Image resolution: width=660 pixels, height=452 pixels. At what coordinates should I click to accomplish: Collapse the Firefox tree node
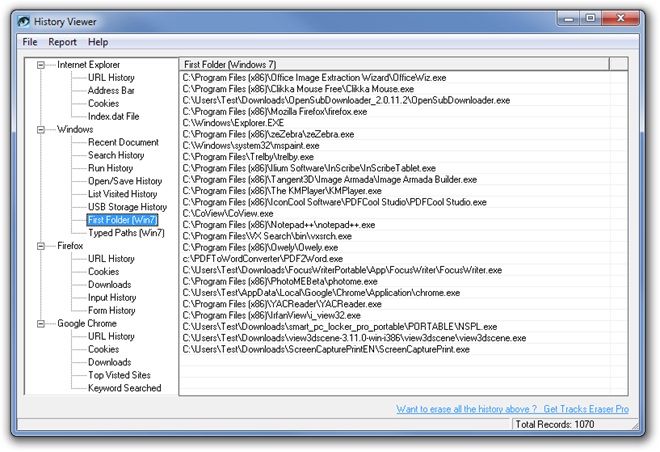click(x=41, y=246)
